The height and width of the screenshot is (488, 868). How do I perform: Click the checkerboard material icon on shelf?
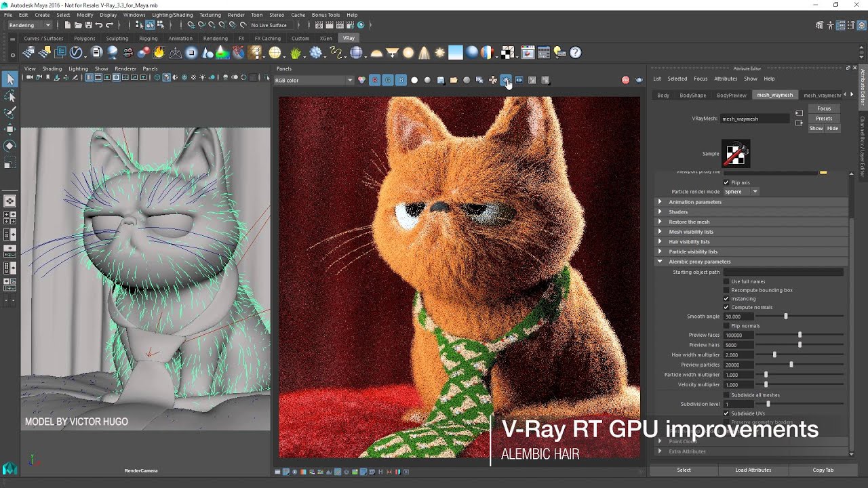pos(507,52)
